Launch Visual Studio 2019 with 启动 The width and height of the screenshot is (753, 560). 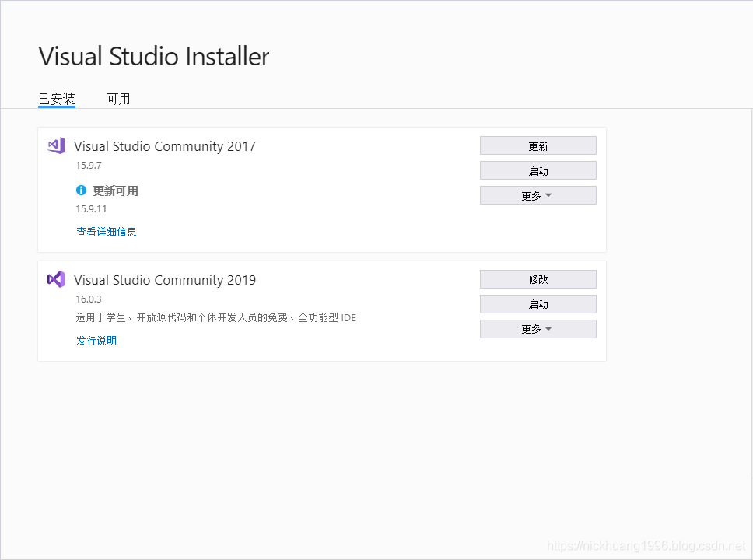[x=538, y=304]
